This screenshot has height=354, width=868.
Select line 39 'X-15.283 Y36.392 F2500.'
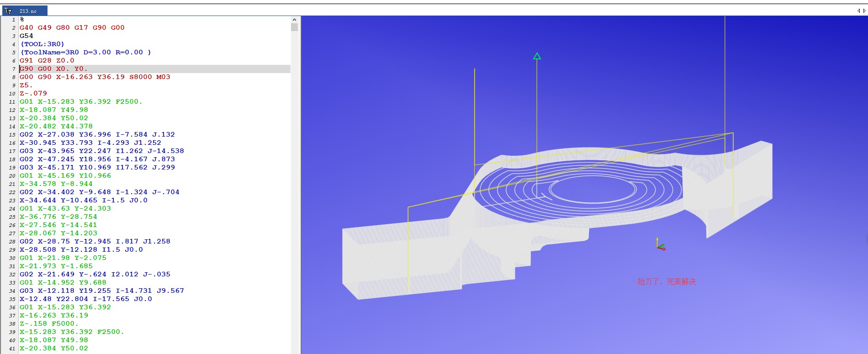[72, 332]
